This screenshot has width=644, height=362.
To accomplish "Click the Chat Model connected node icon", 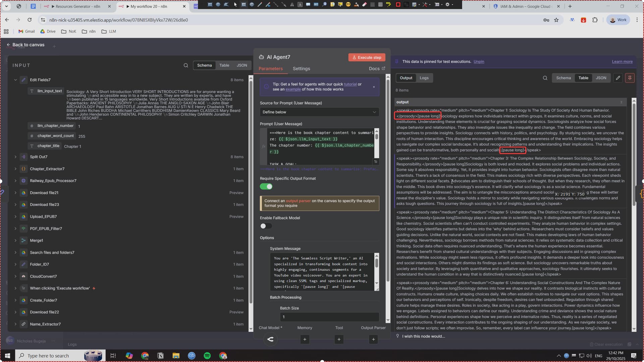I will pos(270,339).
